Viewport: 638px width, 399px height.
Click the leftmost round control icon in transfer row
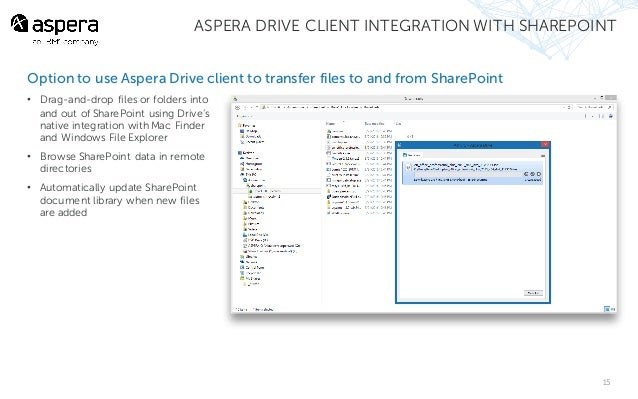tap(526, 174)
